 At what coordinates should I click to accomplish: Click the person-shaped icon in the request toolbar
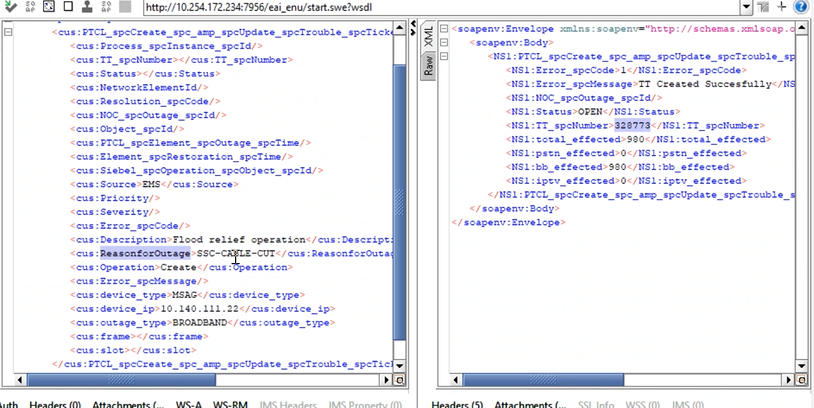(88, 7)
